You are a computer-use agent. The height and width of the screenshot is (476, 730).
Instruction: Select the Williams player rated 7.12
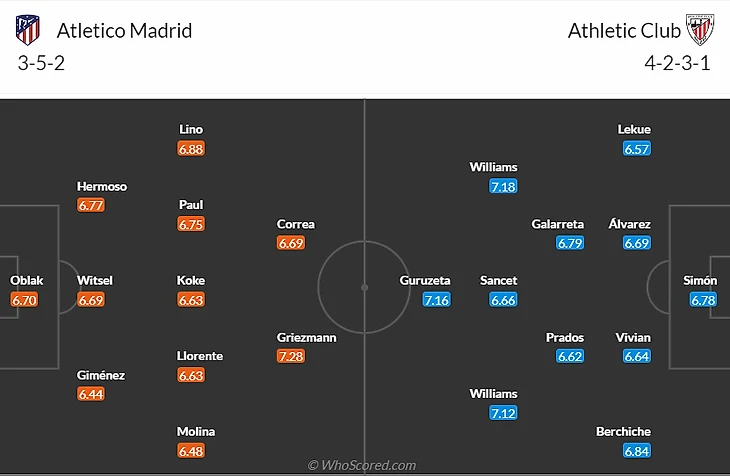[494, 394]
